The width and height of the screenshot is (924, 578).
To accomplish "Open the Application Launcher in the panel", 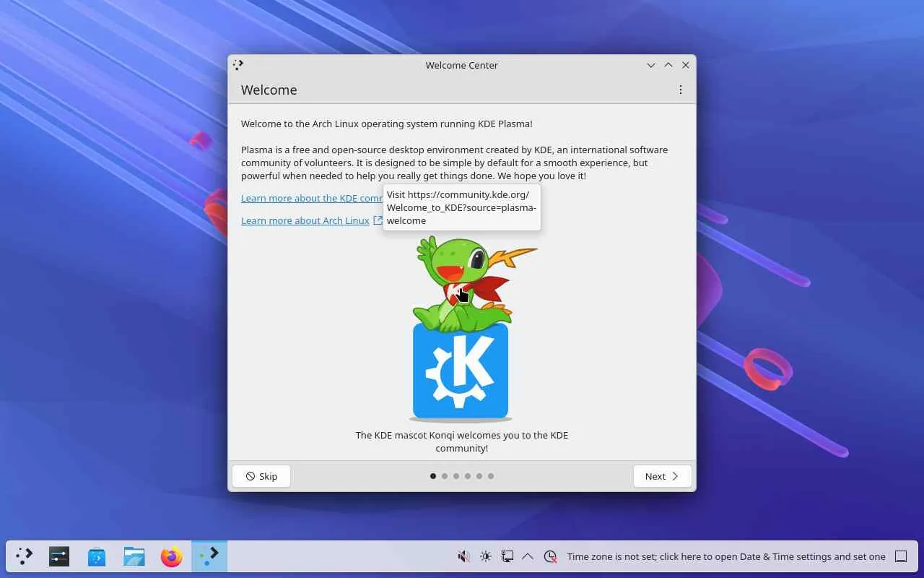I will click(25, 556).
